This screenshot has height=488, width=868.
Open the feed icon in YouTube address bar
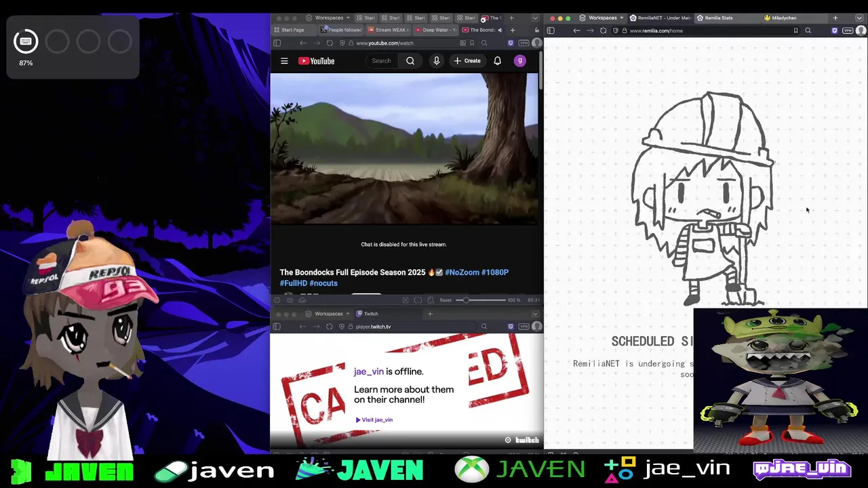tap(462, 43)
